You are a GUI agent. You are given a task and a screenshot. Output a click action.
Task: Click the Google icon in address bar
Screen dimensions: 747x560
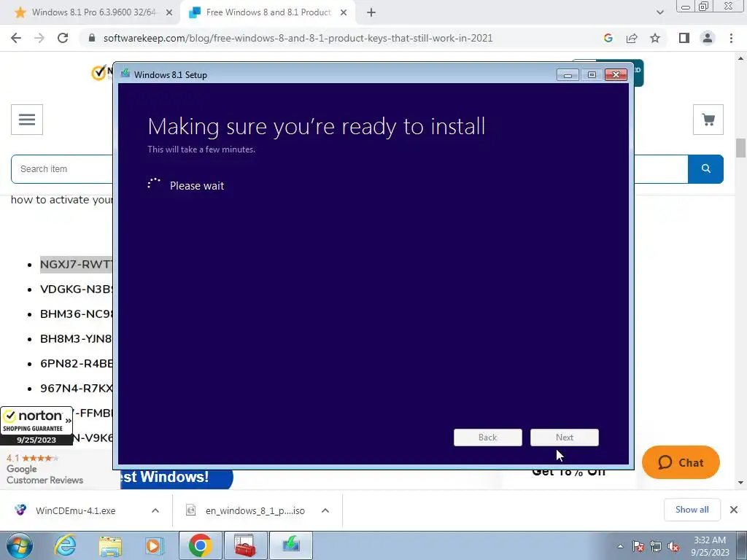(608, 38)
